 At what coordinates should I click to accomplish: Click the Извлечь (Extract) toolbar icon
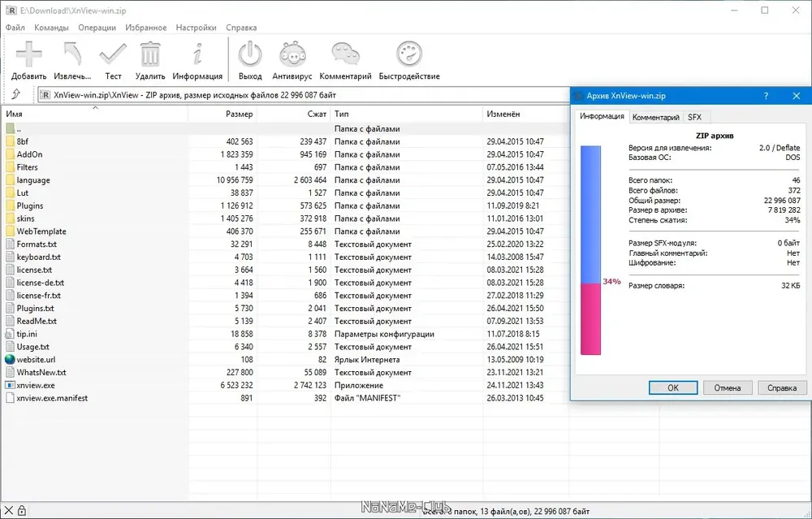[x=72, y=54]
